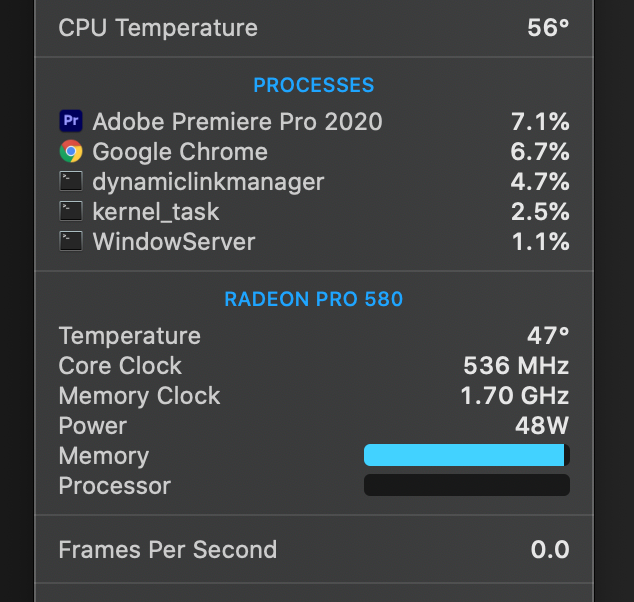Click the Frames Per Second row
This screenshot has width=634, height=602.
[x=314, y=549]
